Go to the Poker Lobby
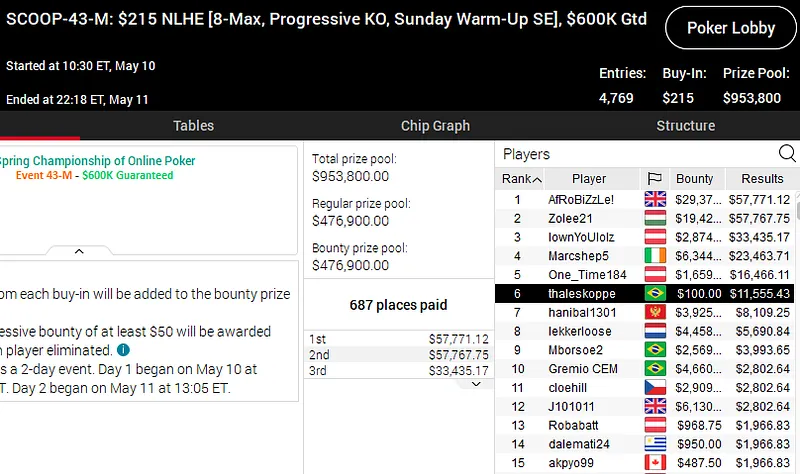800x474 pixels. pos(731,28)
